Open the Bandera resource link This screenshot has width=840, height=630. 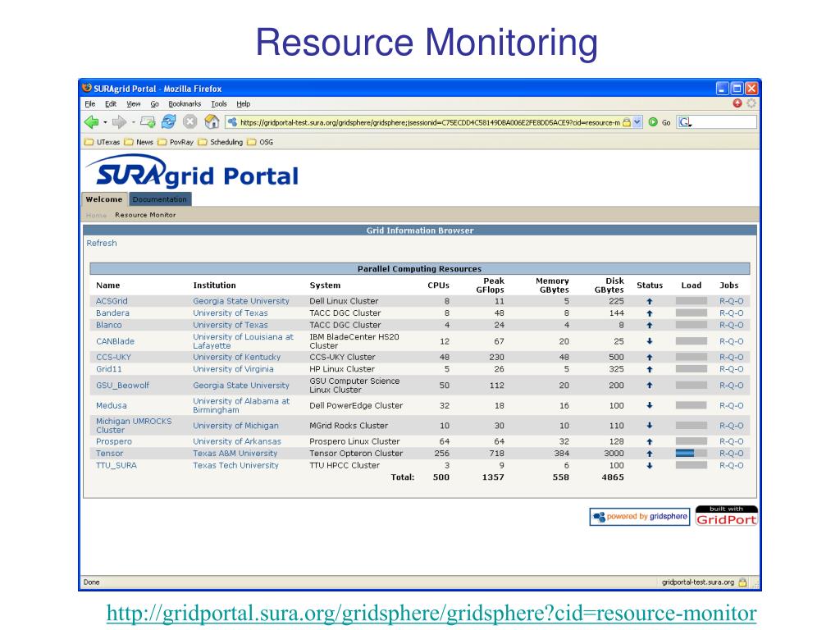point(112,313)
